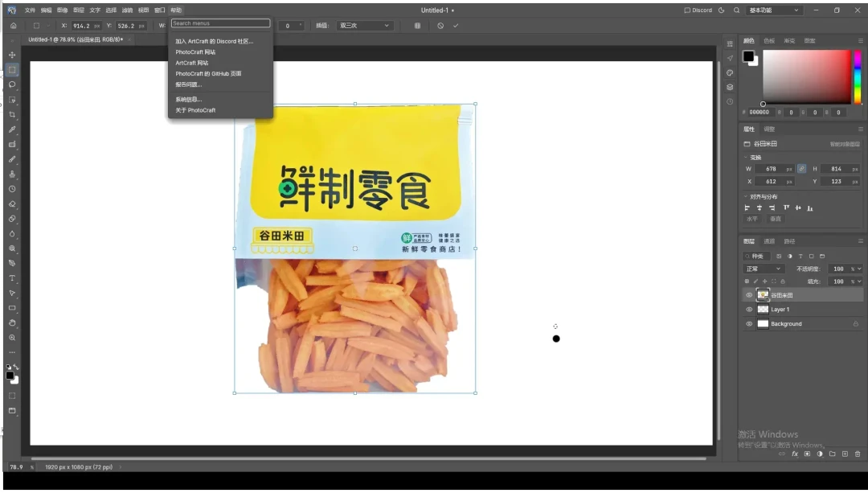Select the Type tool

click(x=12, y=278)
